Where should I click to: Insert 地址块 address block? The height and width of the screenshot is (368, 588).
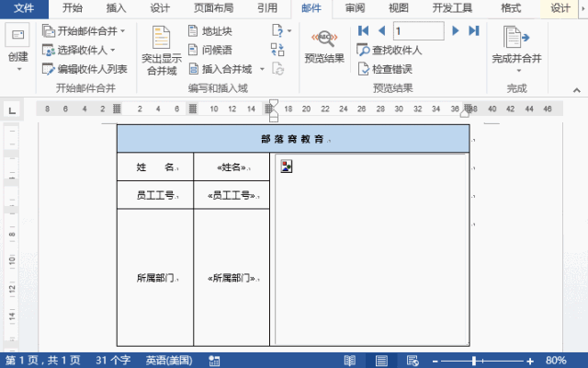click(x=210, y=31)
